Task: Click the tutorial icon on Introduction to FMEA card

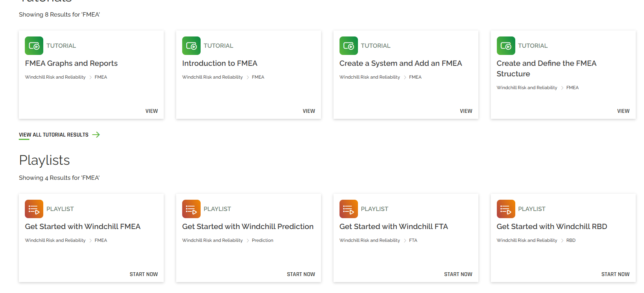Action: click(191, 46)
